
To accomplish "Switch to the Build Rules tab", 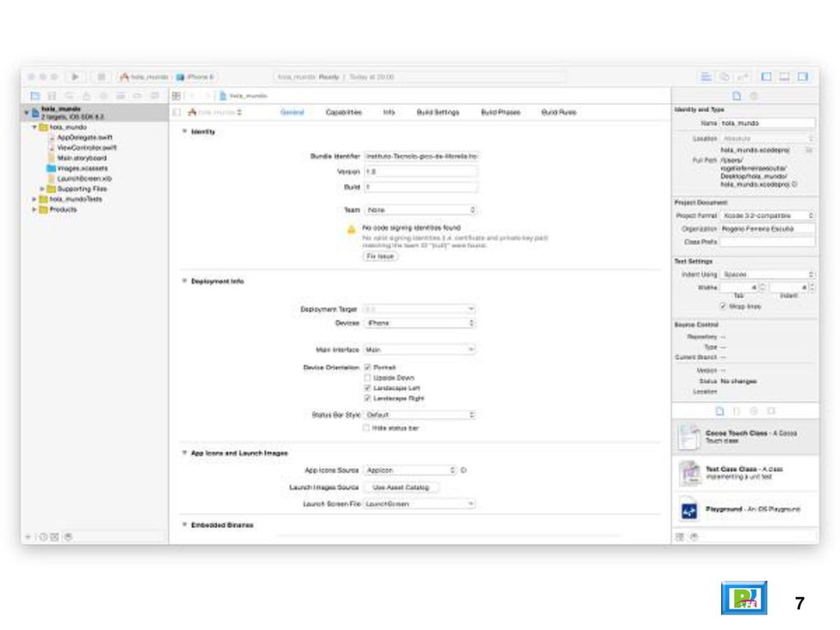I will [x=559, y=112].
